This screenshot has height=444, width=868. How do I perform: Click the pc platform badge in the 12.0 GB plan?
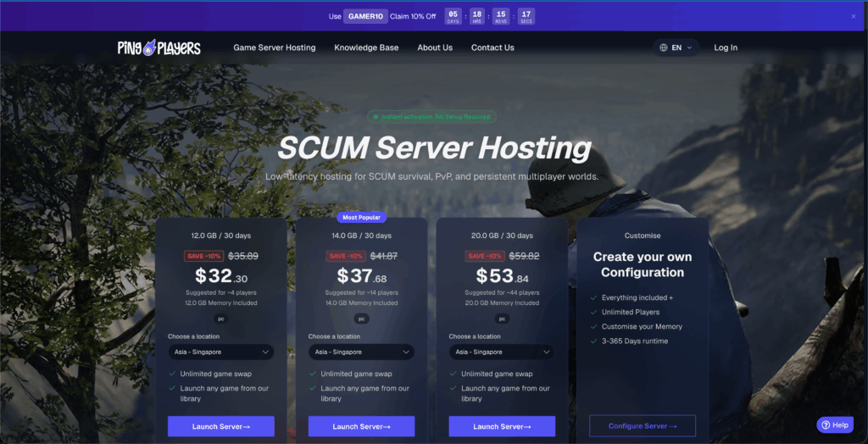(221, 319)
